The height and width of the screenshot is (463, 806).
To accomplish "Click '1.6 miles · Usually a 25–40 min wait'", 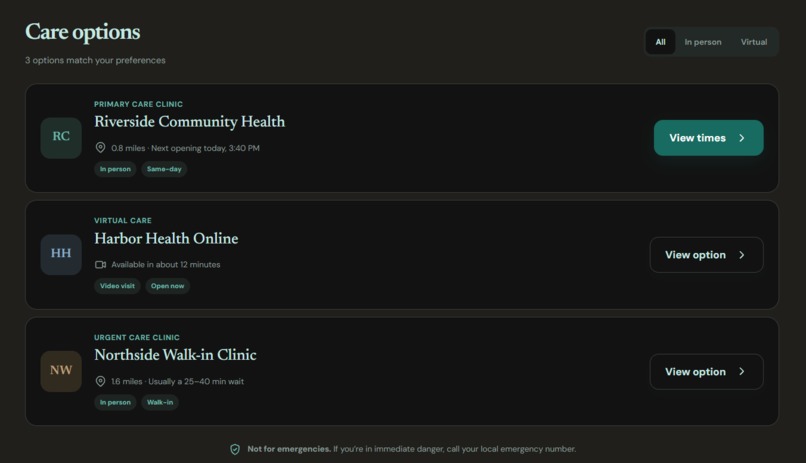I will (x=178, y=381).
